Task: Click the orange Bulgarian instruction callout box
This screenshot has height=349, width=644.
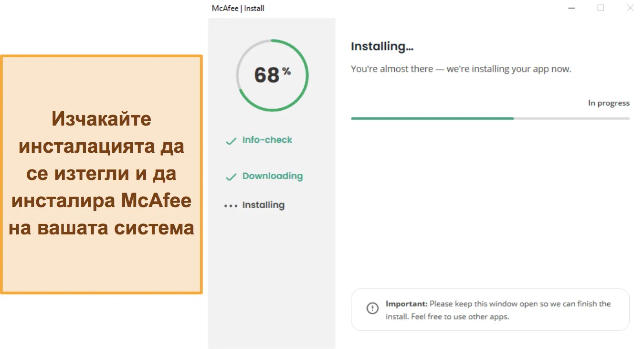Action: point(101,174)
